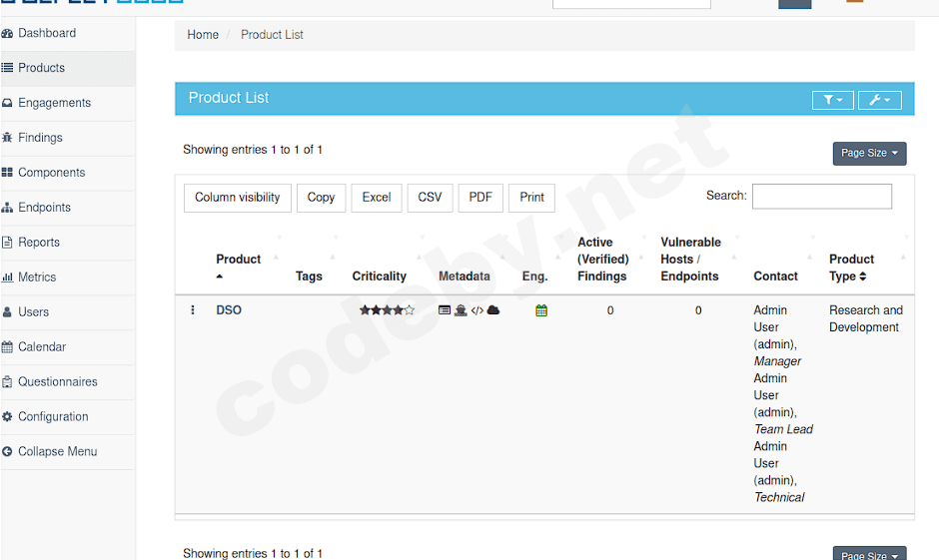939x560 pixels.
Task: Click the 'Product List' panel title
Action: 229,98
